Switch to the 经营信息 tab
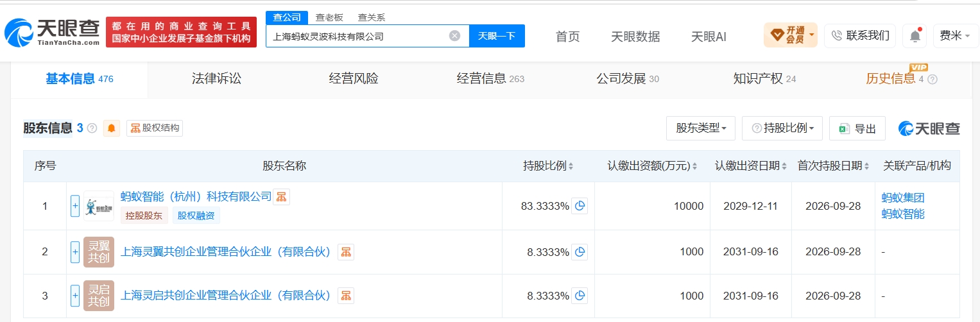The image size is (980, 322). coord(490,79)
